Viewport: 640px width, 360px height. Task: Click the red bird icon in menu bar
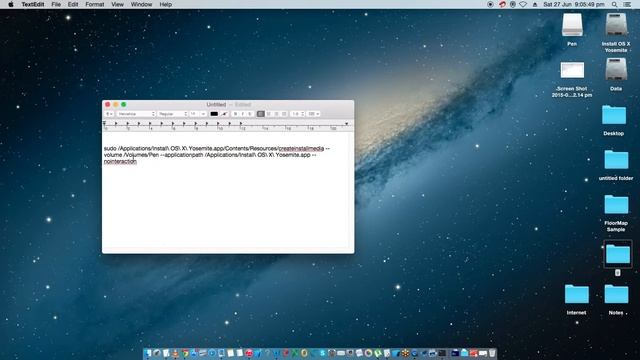coord(502,4)
